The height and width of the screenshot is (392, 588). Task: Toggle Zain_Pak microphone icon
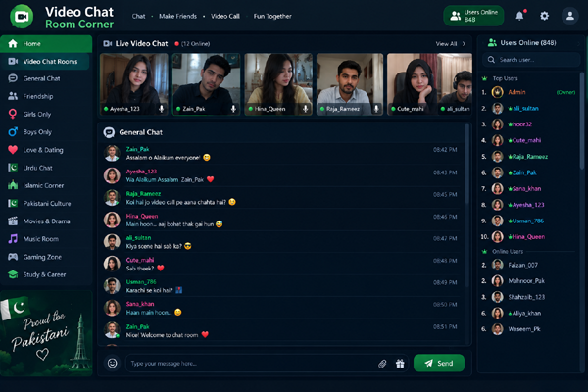pyautogui.click(x=233, y=109)
